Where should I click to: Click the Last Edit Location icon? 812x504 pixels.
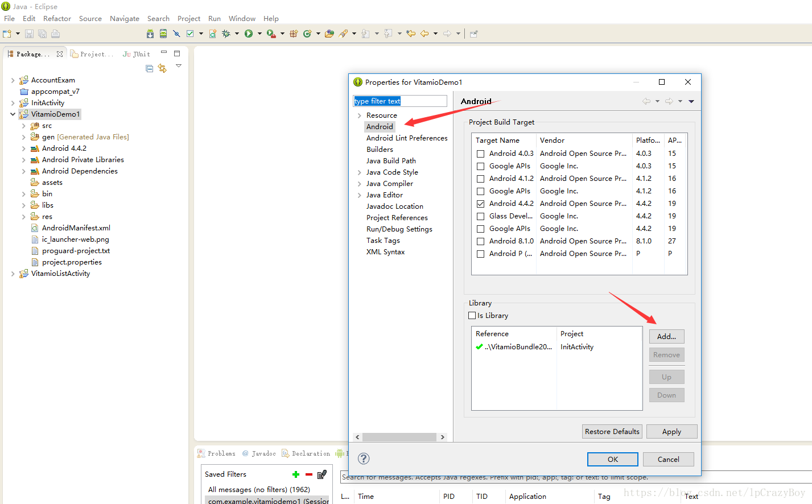pos(410,34)
